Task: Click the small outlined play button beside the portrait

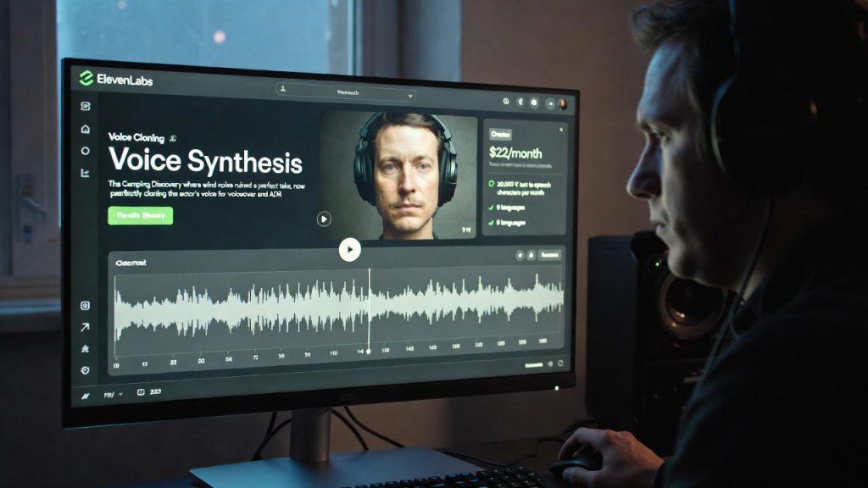Action: click(x=324, y=219)
